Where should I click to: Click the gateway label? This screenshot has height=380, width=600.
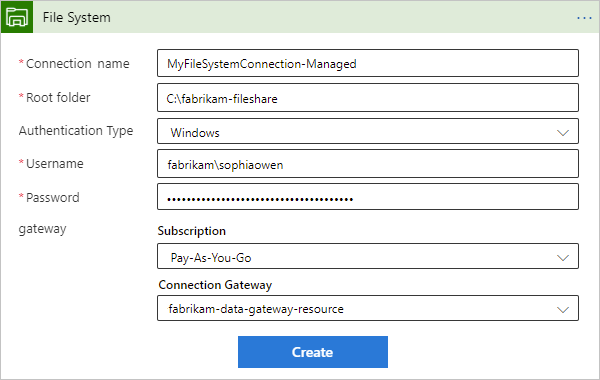[x=42, y=229]
